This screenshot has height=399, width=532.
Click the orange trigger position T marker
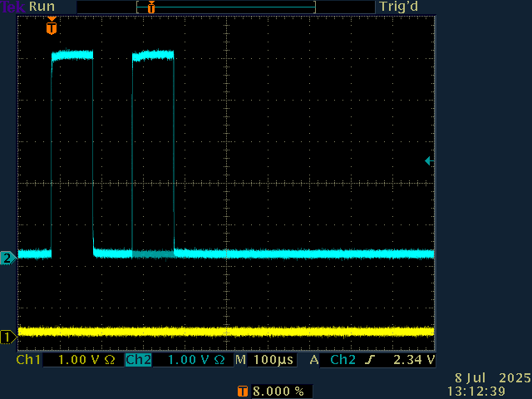[52, 28]
